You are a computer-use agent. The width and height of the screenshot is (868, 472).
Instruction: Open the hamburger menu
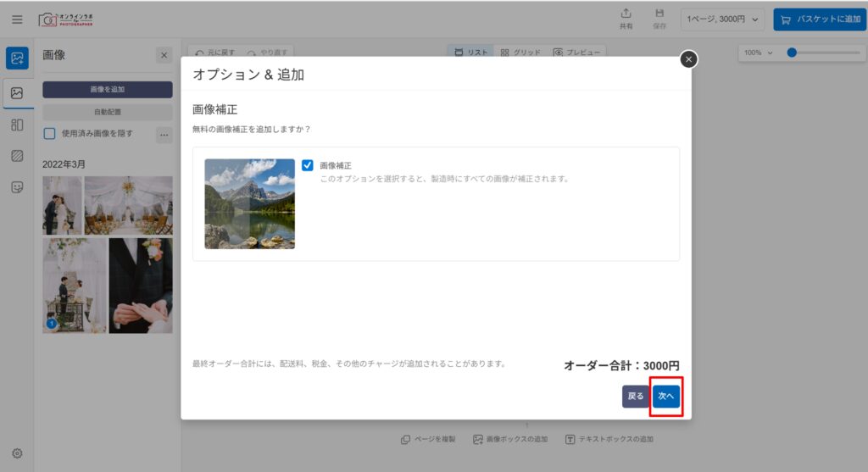point(17,19)
